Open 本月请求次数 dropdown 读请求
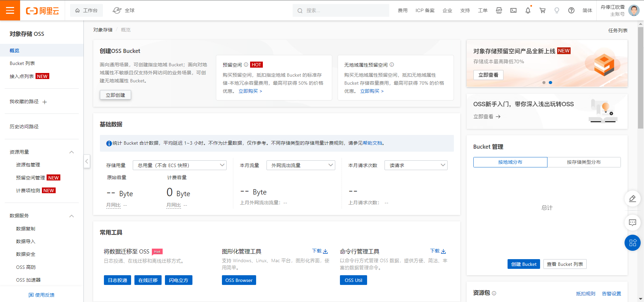644x302 pixels. coord(416,165)
